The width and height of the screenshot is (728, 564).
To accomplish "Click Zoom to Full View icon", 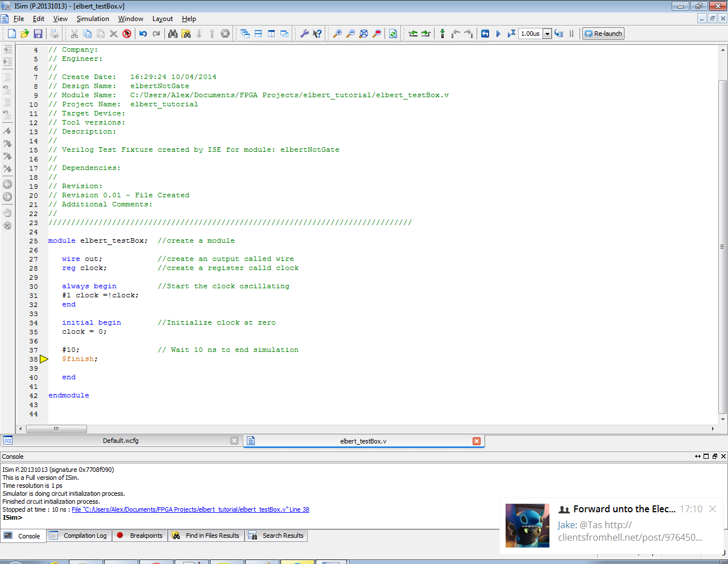I will point(363,34).
